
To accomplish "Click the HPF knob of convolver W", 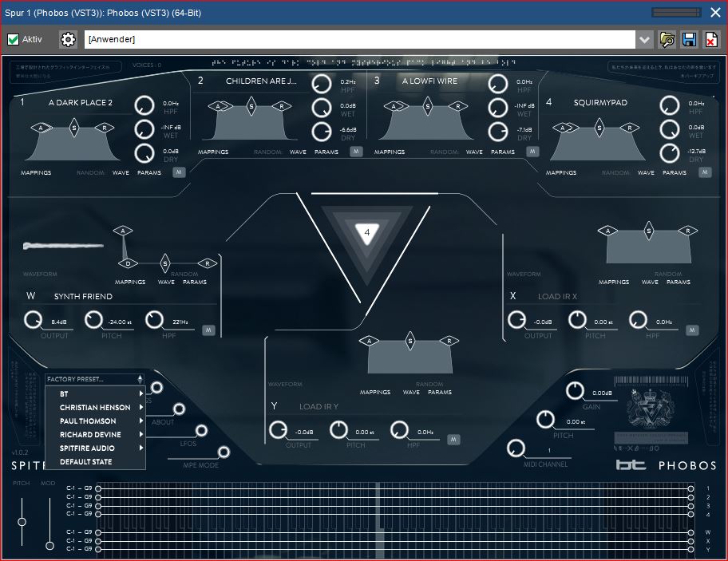I will point(155,320).
